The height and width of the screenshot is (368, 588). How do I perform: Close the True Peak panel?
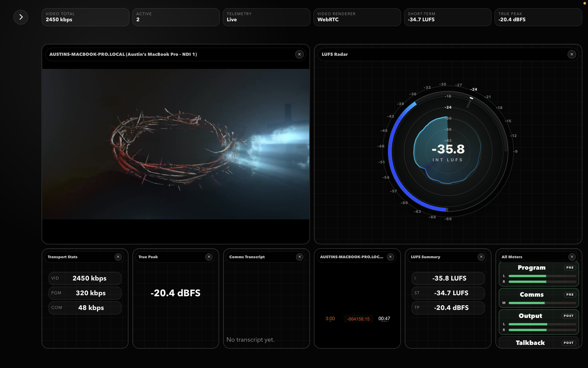pyautogui.click(x=209, y=257)
